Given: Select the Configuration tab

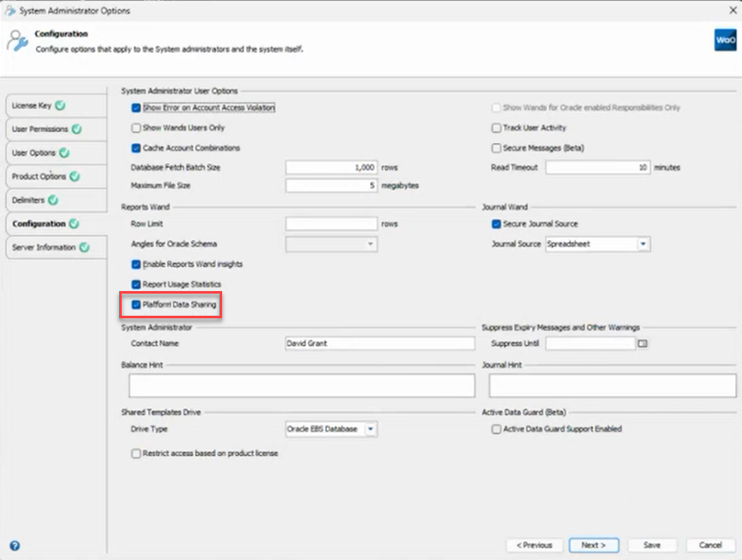Looking at the screenshot, I should 56,224.
